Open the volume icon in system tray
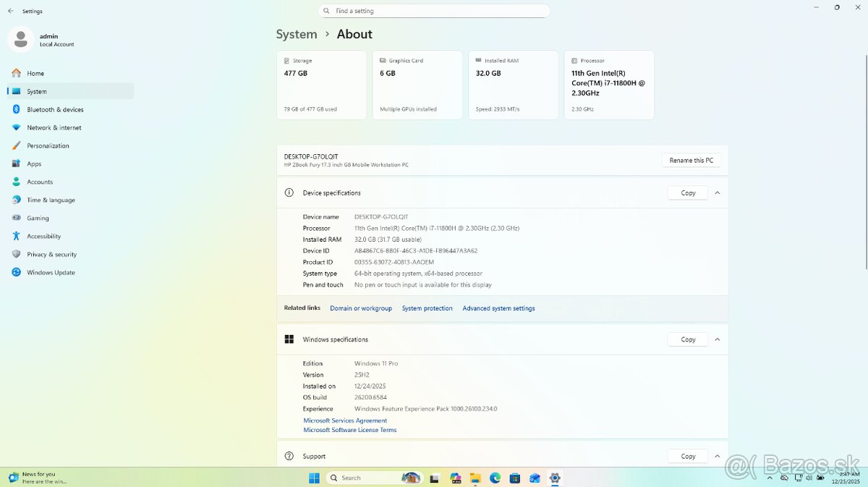Viewport: 868px width, 487px height. pyautogui.click(x=809, y=478)
